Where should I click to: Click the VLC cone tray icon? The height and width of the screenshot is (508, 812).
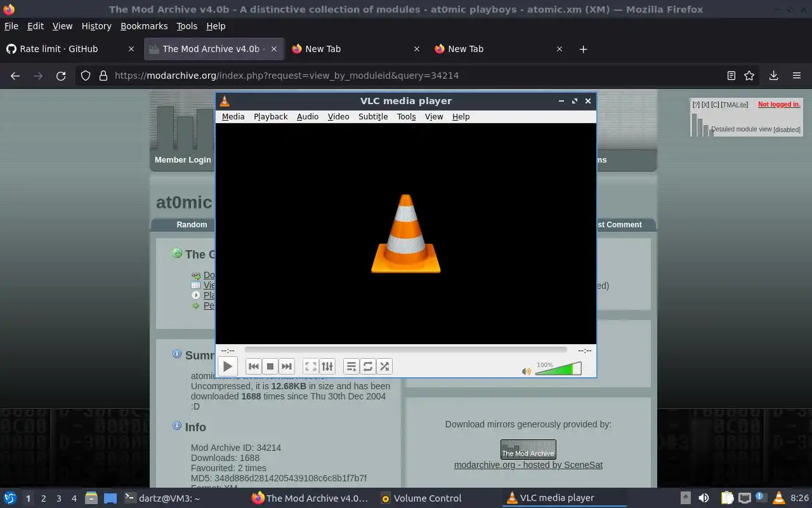(x=778, y=498)
